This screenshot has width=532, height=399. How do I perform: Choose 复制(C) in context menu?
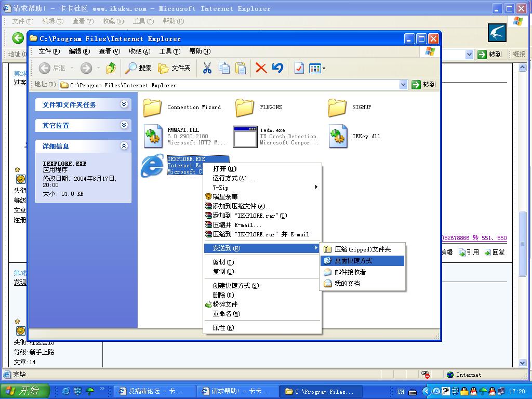[262, 272]
